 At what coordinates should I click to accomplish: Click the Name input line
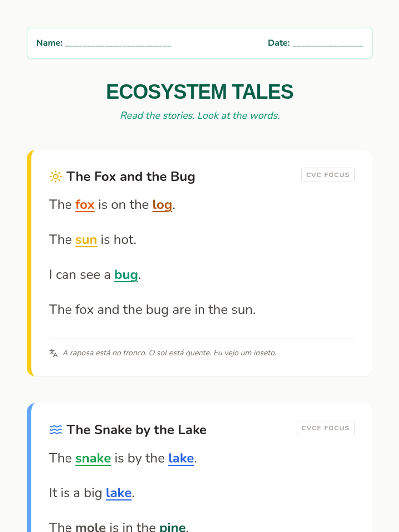118,43
